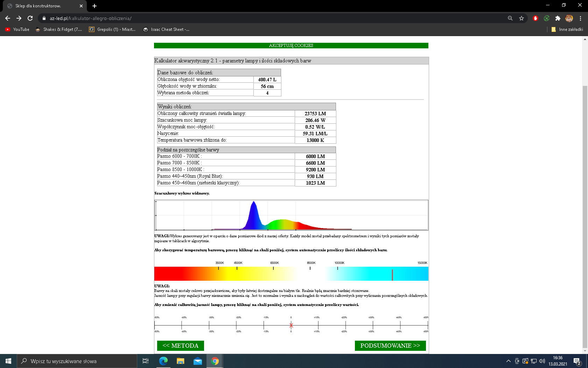
Task: Click the AKCEPTUJĘ COOKIES green bar
Action: point(291,46)
